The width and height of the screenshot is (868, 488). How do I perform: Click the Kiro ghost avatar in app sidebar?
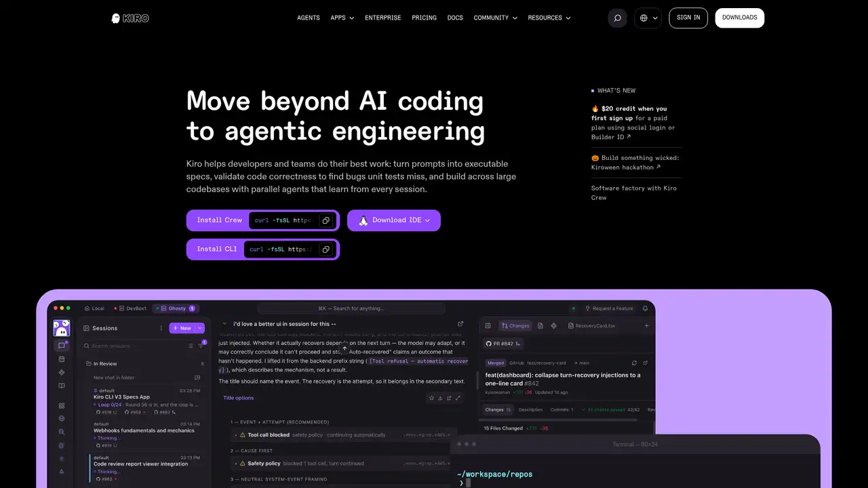click(62, 328)
